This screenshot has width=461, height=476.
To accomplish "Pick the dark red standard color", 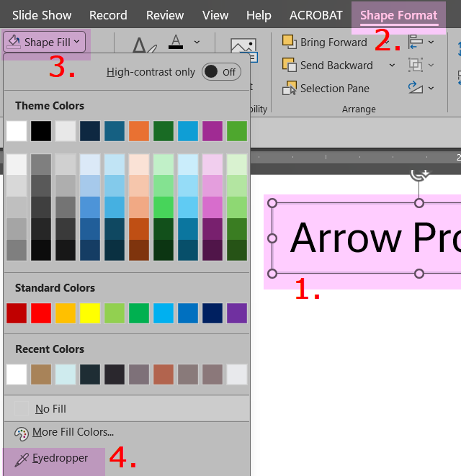I will (x=17, y=313).
